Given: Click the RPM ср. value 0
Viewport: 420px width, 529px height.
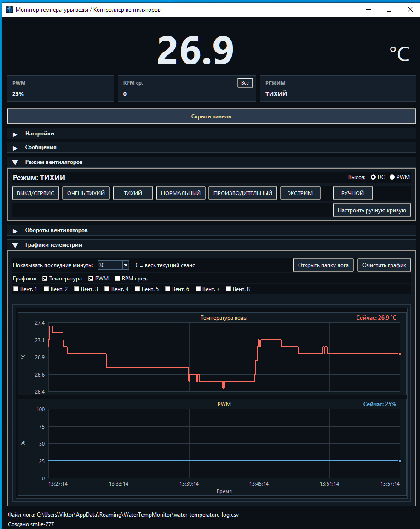Looking at the screenshot, I should click(x=125, y=94).
